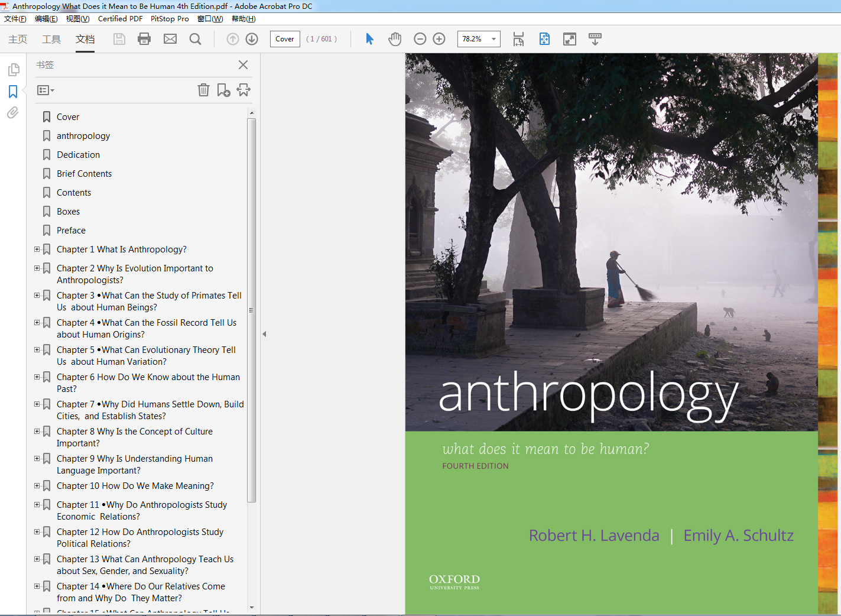
Task: Open the page thumbnails sidebar panel
Action: click(x=13, y=70)
